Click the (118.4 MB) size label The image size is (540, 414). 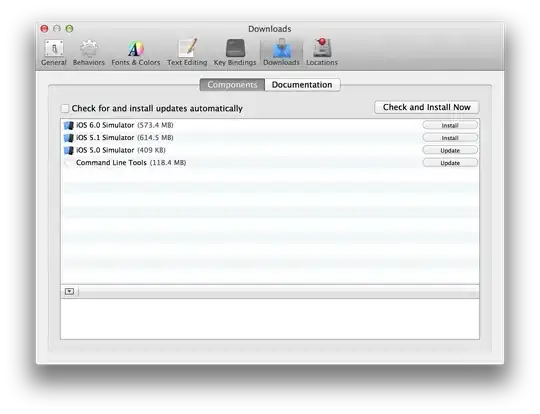[x=168, y=163]
